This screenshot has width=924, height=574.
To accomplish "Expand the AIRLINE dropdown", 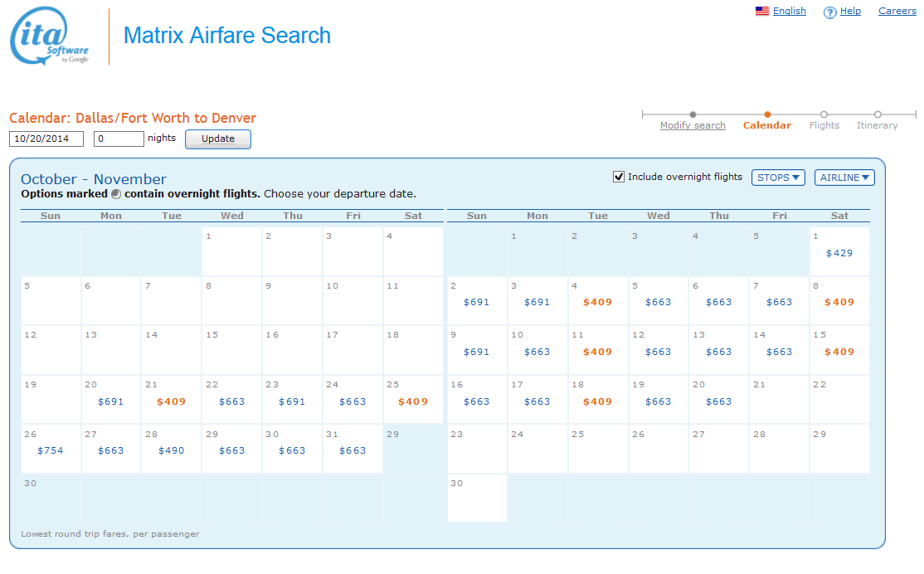I will (844, 178).
